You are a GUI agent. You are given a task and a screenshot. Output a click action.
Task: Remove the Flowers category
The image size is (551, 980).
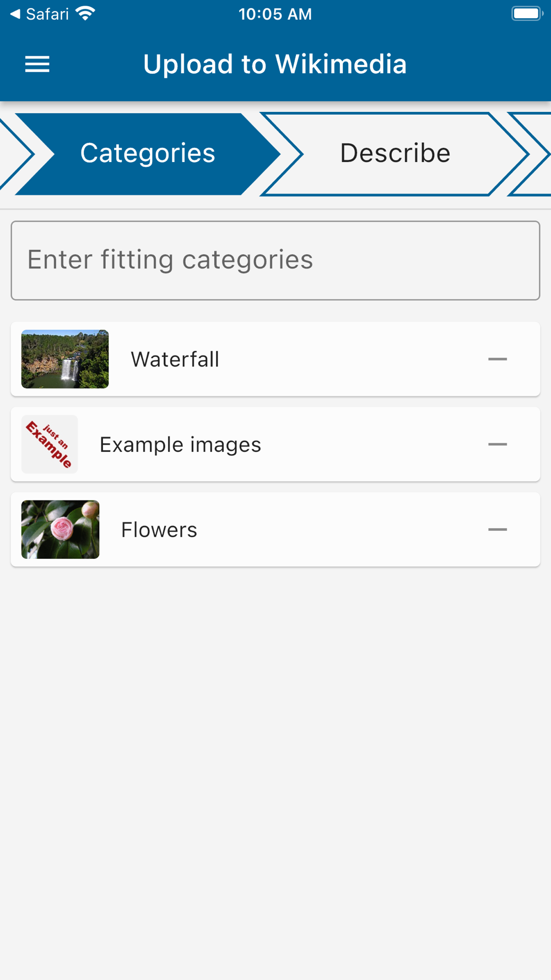pyautogui.click(x=497, y=530)
